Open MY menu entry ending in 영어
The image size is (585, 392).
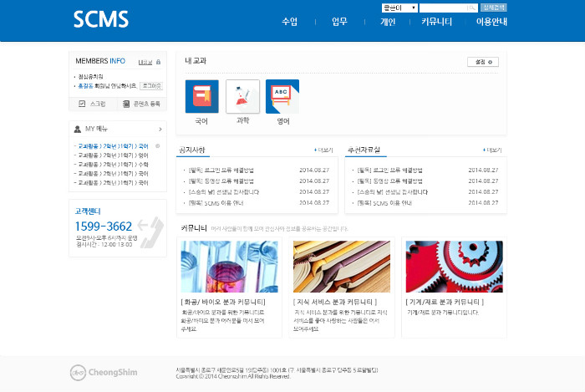click(x=113, y=155)
